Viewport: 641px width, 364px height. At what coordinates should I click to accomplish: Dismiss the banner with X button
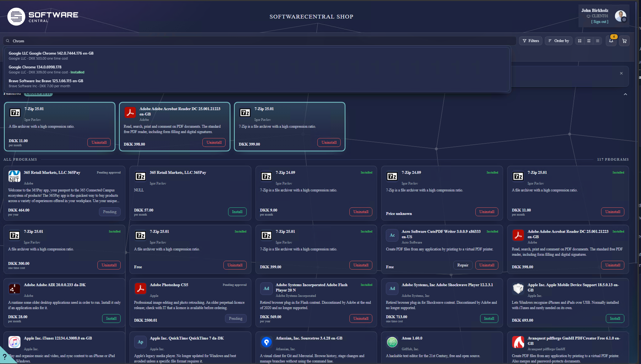coord(621,73)
